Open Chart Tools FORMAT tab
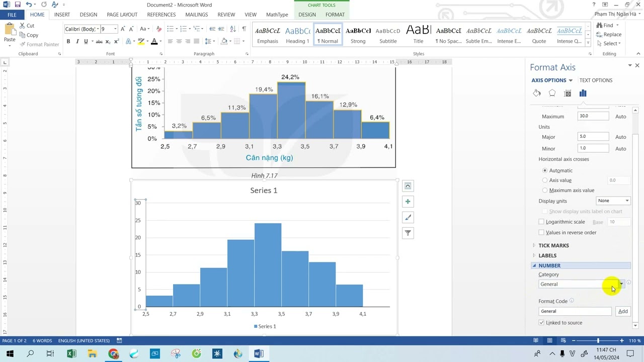Viewport: 644px width, 362px height. pos(335,15)
